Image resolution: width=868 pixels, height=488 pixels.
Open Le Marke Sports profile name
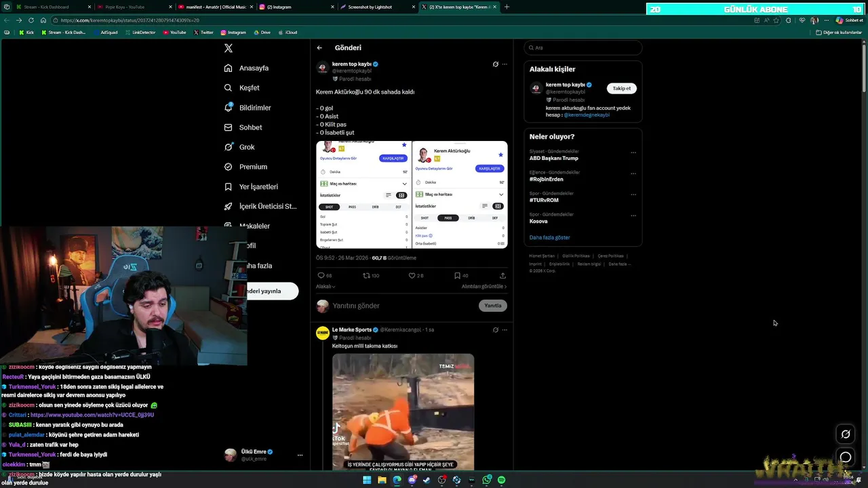coord(352,330)
